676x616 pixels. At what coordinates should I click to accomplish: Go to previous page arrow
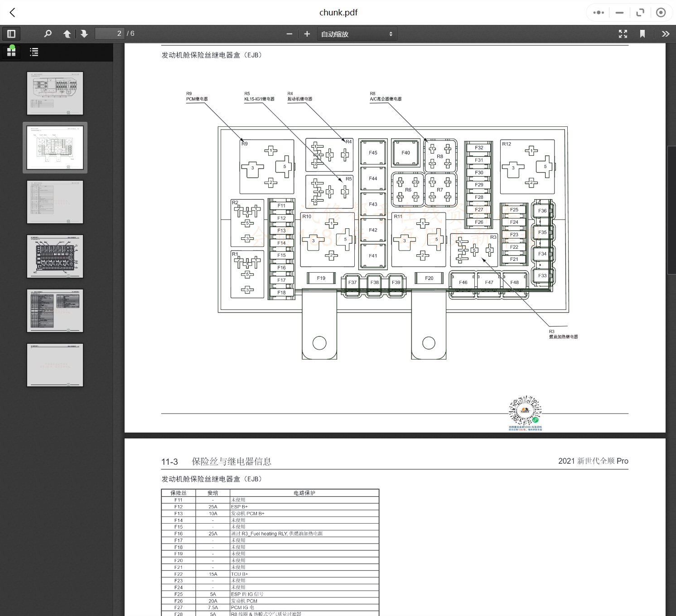tap(67, 34)
